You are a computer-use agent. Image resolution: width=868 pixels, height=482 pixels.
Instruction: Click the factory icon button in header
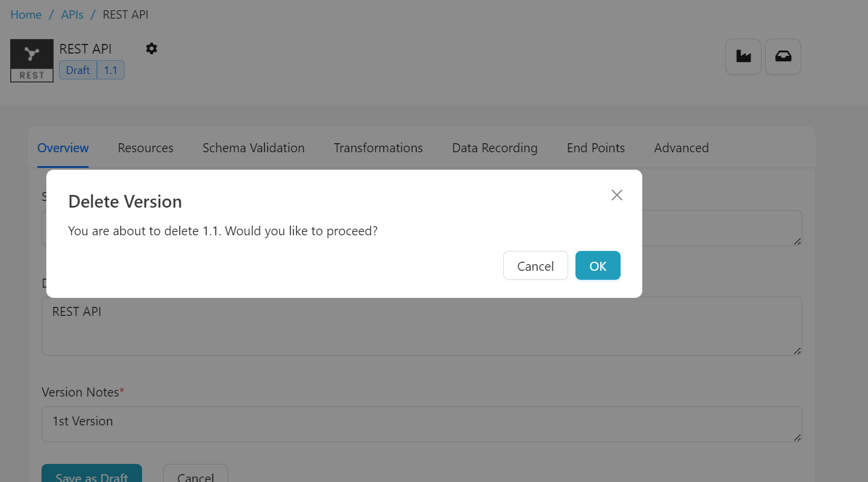(743, 57)
